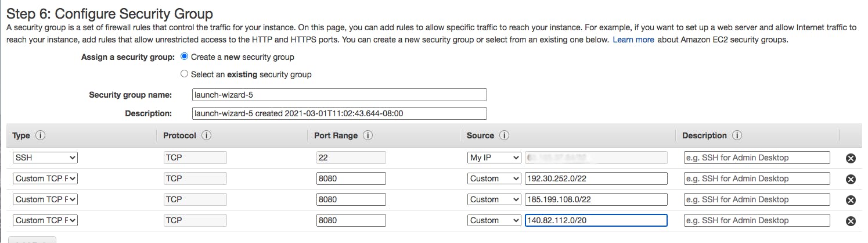Remove the 140.82.112.0/20 rule
Image resolution: width=868 pixels, height=243 pixels.
851,221
